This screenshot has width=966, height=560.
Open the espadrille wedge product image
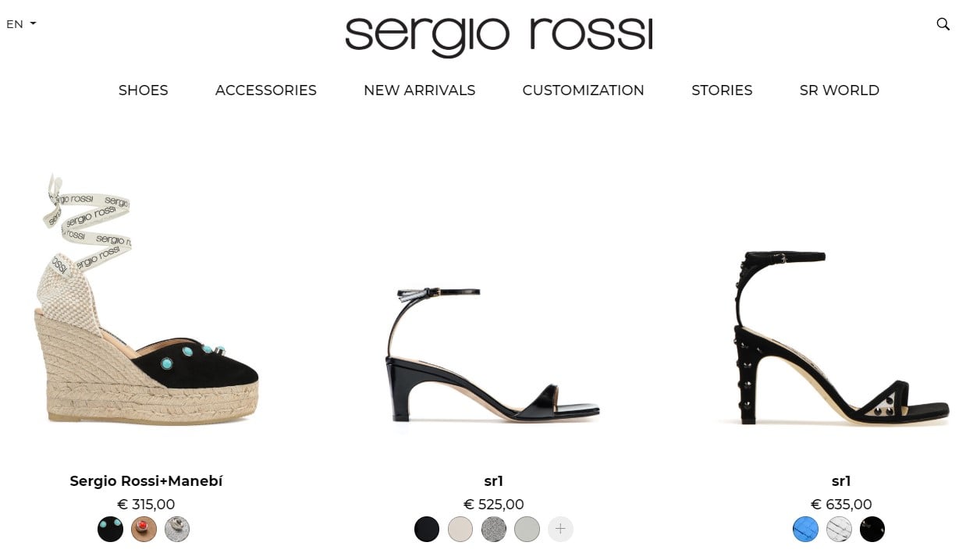[x=147, y=300]
